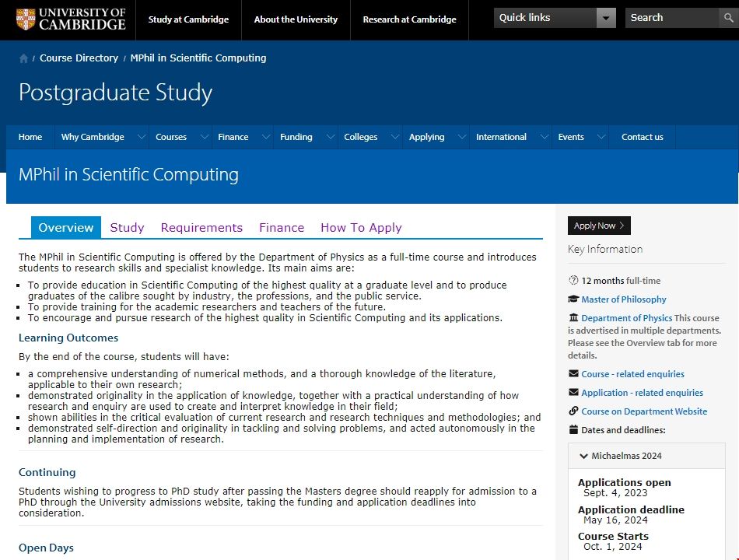Screen dimensions: 739x560
Task: Expand the Courses navigation chevron
Action: (204, 137)
